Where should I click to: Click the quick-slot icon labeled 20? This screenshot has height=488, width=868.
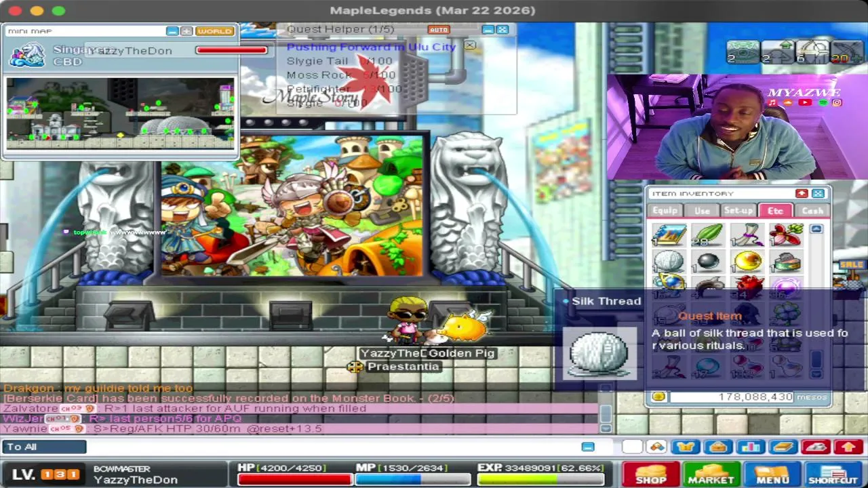[848, 52]
